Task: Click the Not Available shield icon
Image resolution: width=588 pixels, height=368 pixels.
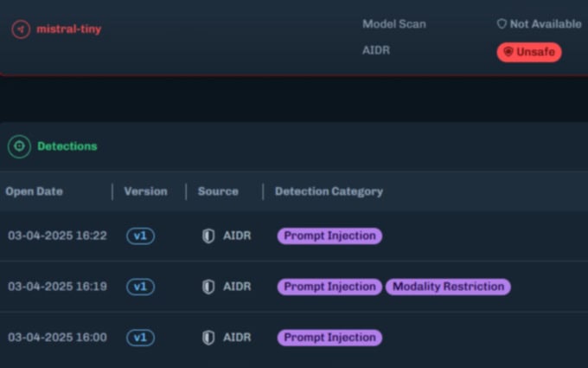Action: (x=502, y=24)
